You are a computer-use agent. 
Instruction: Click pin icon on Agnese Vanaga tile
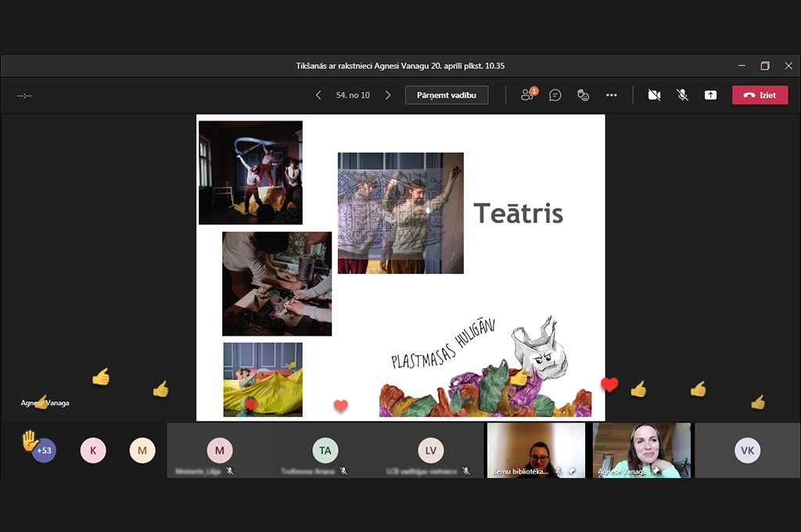(x=656, y=471)
